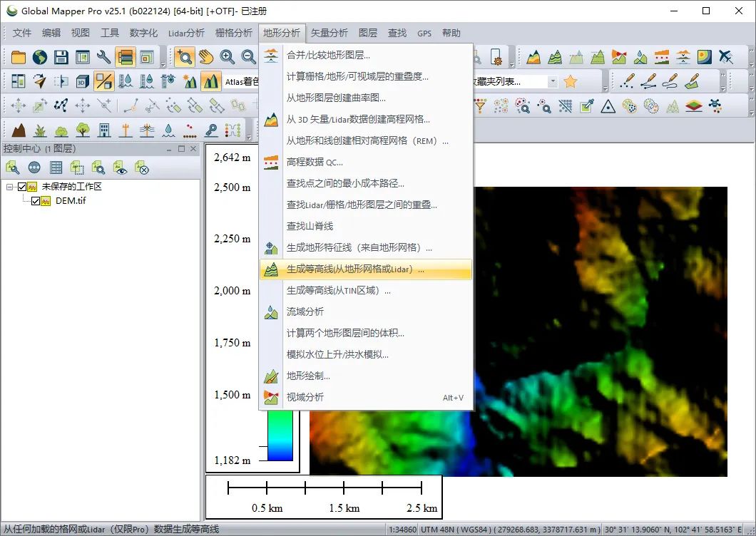Click the airplane flythrough icon
The image size is (756, 536).
coord(725,57)
